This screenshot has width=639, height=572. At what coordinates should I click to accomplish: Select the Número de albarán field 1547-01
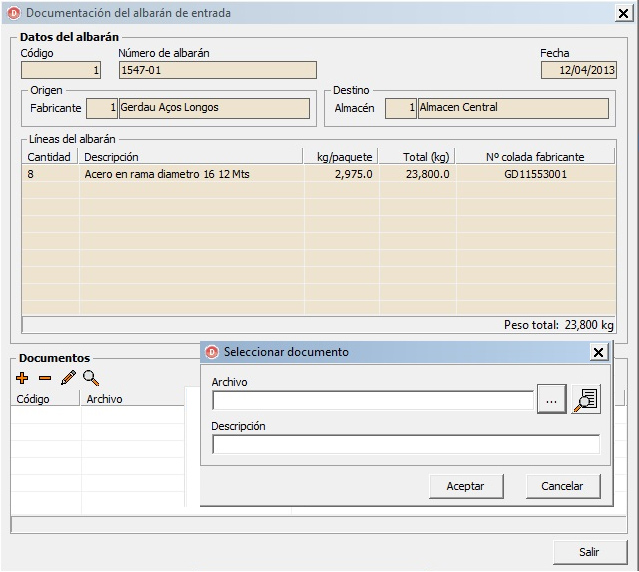218,70
